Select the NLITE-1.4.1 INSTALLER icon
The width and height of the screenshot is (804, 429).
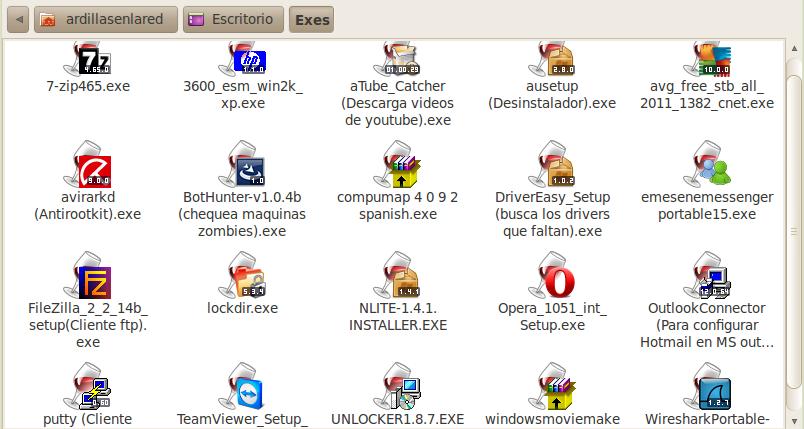[x=397, y=275]
